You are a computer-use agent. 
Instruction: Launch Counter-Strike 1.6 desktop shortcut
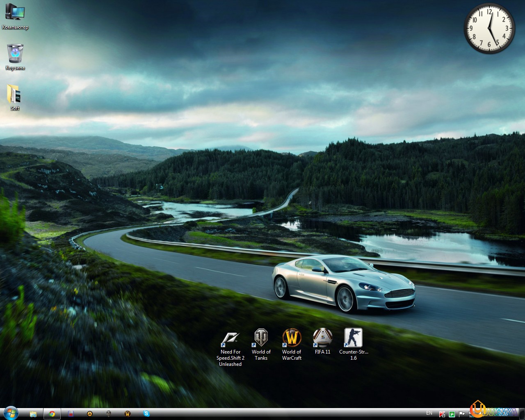tap(353, 338)
